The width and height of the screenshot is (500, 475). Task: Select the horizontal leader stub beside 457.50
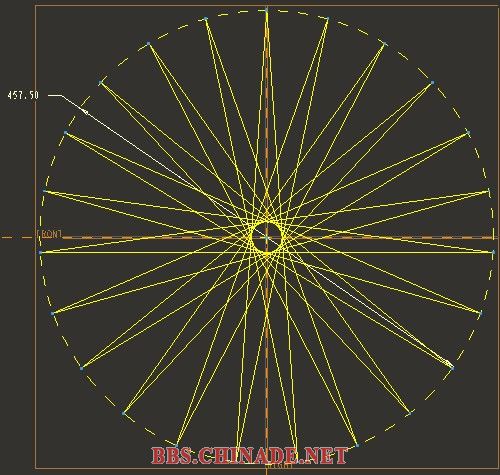tap(55, 95)
